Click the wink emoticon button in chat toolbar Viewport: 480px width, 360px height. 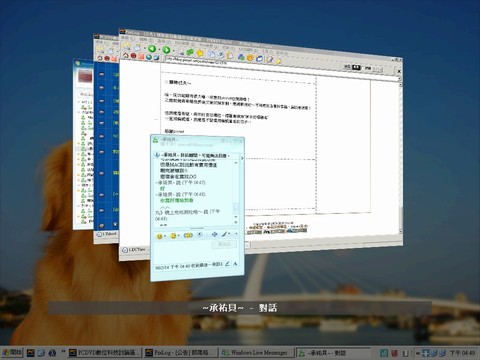[173, 236]
